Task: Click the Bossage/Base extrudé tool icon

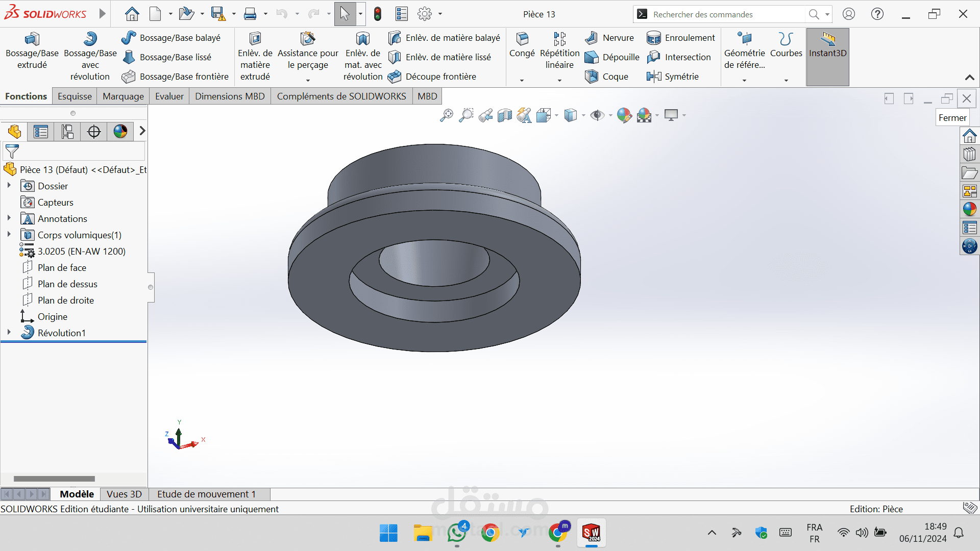Action: click(x=32, y=39)
